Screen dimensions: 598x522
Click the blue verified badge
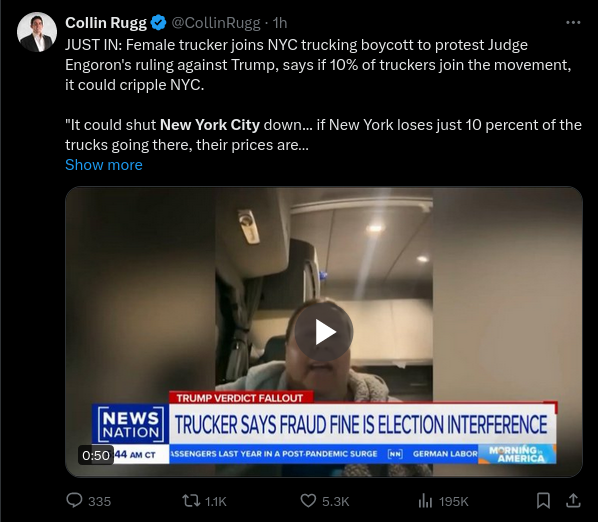158,23
